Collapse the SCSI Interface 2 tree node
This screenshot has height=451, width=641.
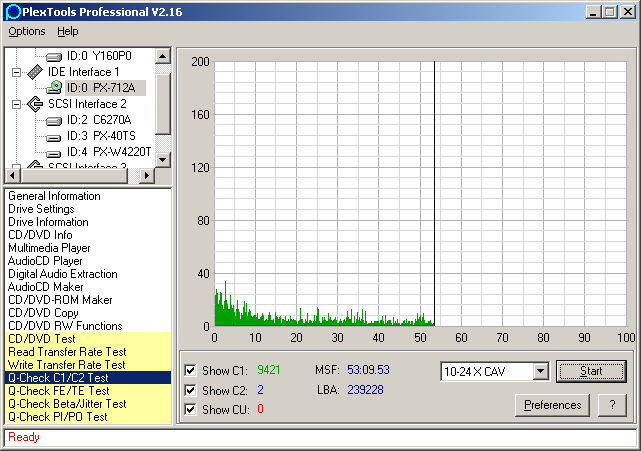[16, 104]
